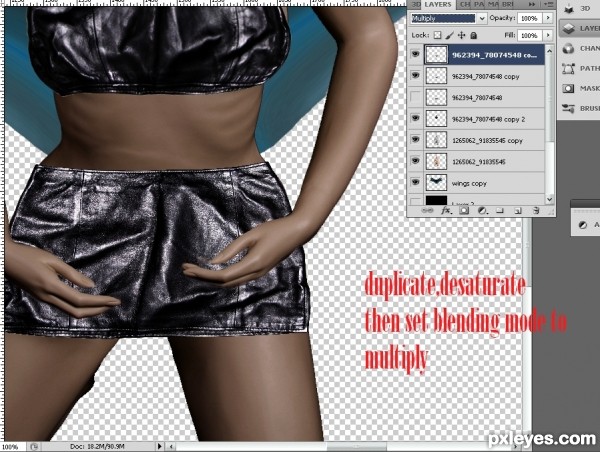The width and height of the screenshot is (600, 452).
Task: Select the LAYERS tab
Action: click(438, 4)
